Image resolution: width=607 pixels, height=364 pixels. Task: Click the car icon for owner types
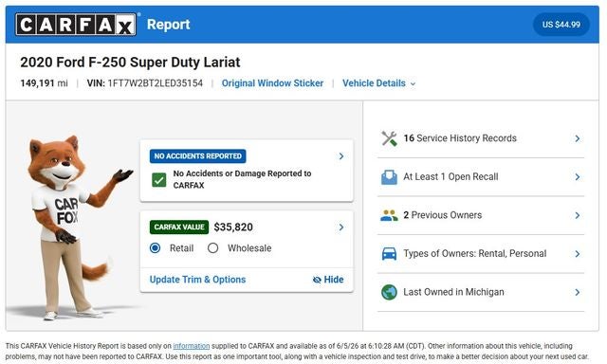389,254
